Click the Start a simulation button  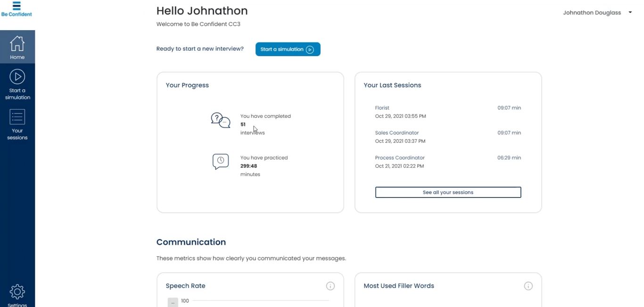(x=288, y=49)
